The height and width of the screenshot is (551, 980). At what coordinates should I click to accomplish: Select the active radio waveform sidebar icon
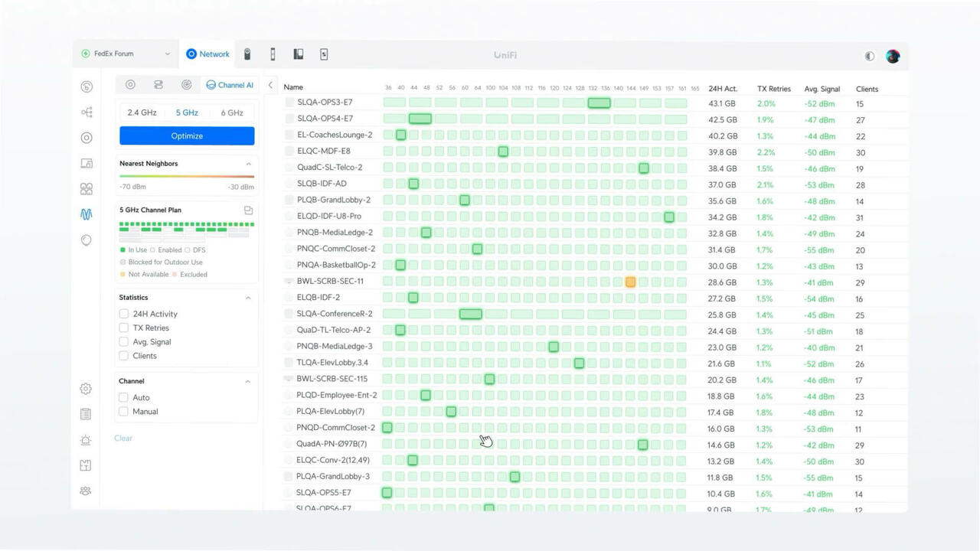click(86, 214)
